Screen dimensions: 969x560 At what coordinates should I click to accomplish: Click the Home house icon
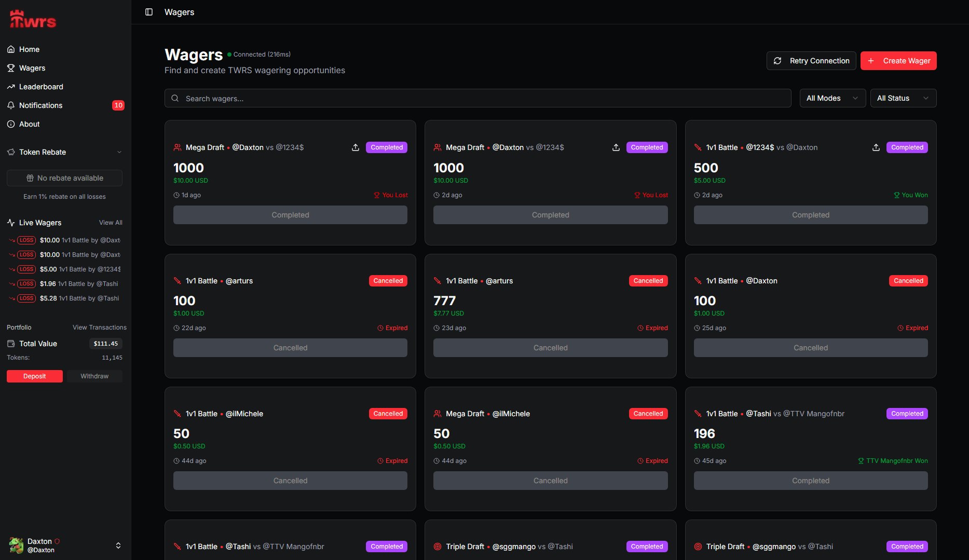[11, 49]
